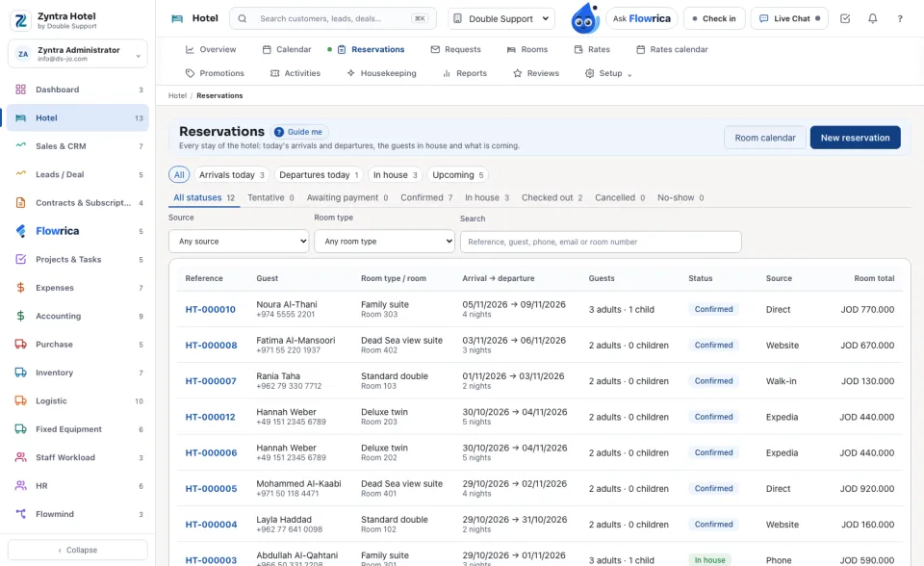Image resolution: width=924 pixels, height=566 pixels.
Task: Filter by Upcoming reservations
Action: coord(458,175)
